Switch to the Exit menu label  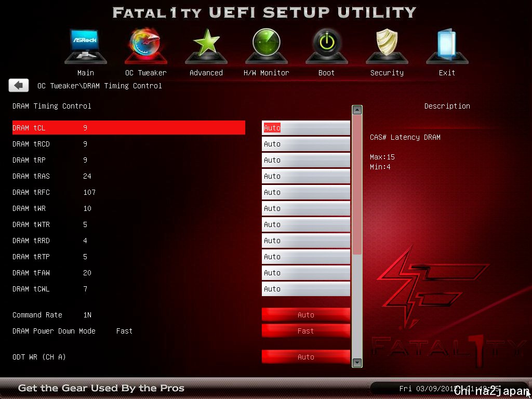coord(447,73)
